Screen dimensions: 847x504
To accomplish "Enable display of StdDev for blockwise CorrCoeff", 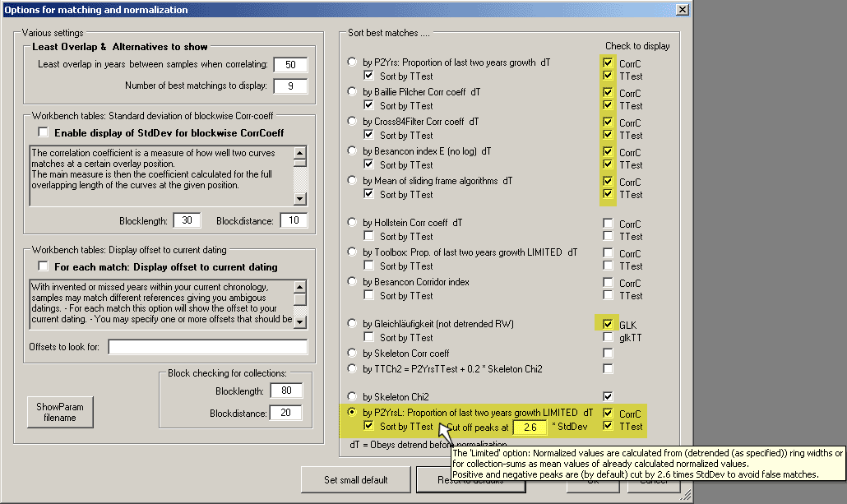I will tap(44, 132).
